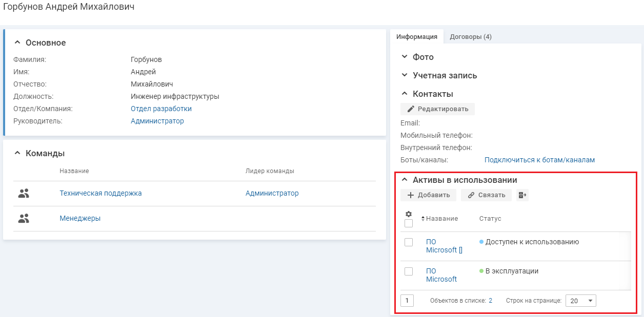Switch to the Договоры (4) tab
This screenshot has height=317, width=644.
click(x=470, y=37)
